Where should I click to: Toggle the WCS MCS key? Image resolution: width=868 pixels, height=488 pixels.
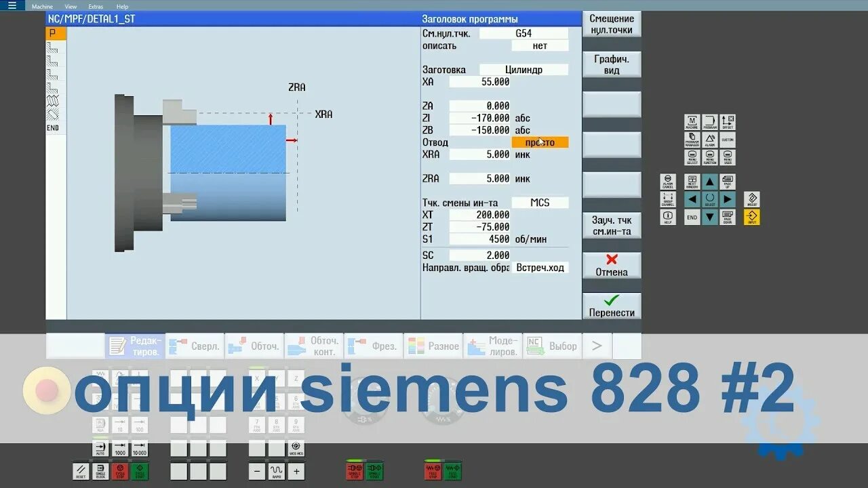(x=296, y=449)
